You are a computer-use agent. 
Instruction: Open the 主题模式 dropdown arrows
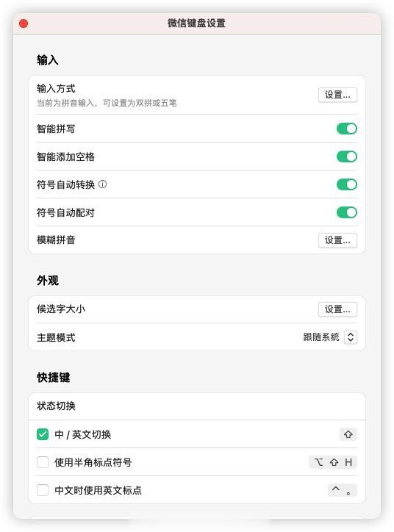pyautogui.click(x=351, y=337)
